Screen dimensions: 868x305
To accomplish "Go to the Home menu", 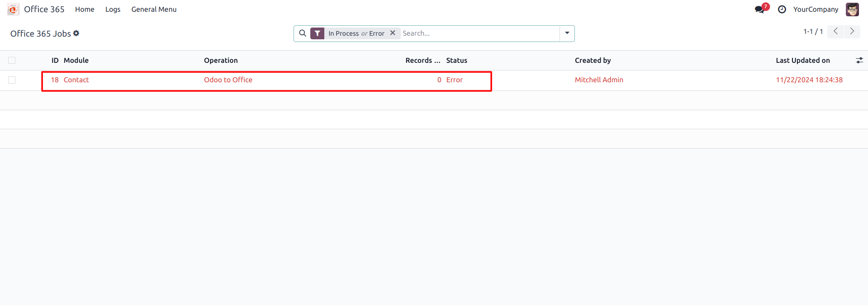I will [85, 9].
